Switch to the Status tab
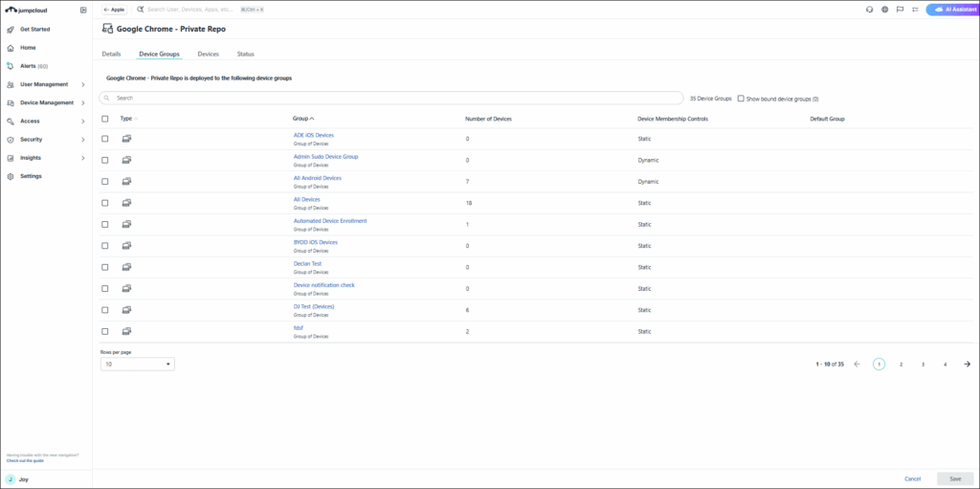The width and height of the screenshot is (980, 489). [246, 55]
